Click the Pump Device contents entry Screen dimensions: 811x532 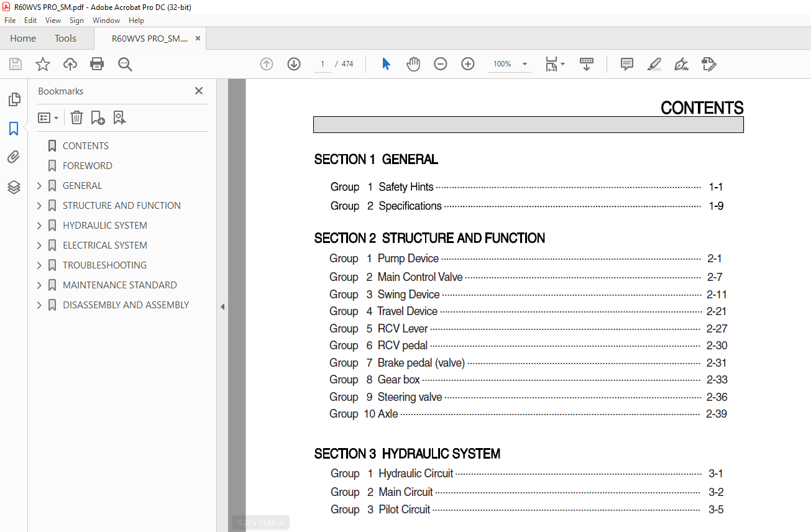point(525,259)
